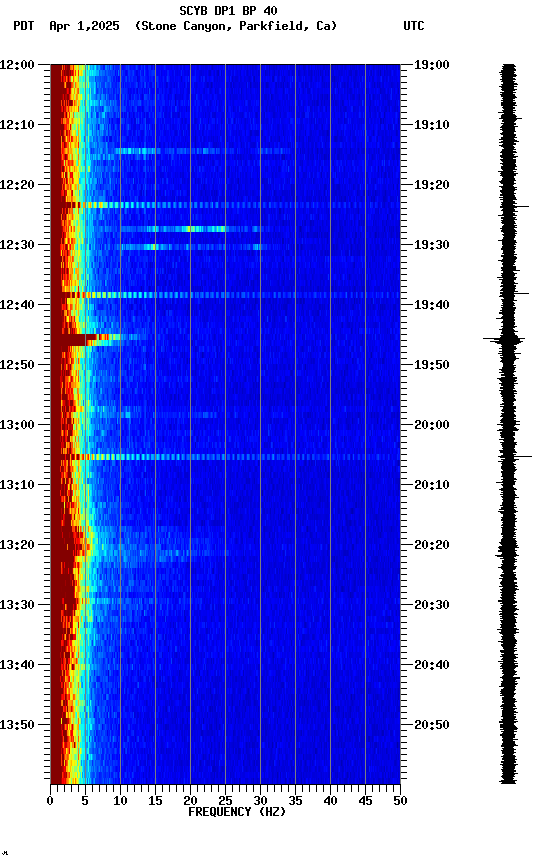Click the 12:40 PDT time label
Image resolution: width=552 pixels, height=864 pixels.
(17, 305)
